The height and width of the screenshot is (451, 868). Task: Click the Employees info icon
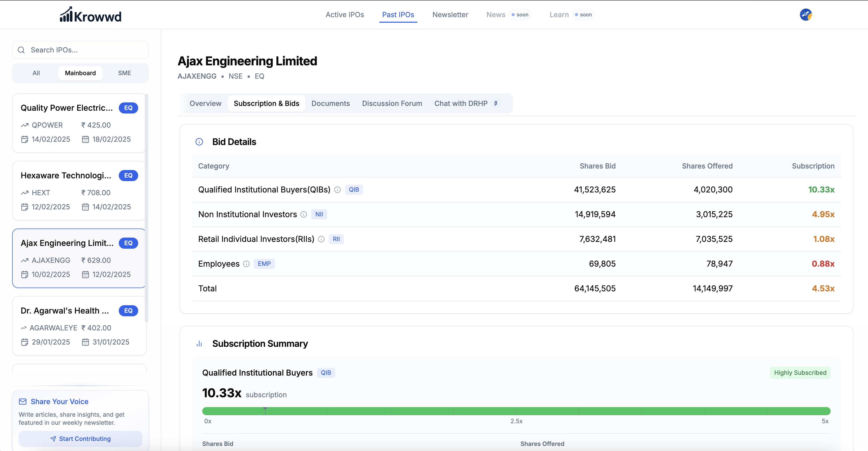click(x=246, y=264)
